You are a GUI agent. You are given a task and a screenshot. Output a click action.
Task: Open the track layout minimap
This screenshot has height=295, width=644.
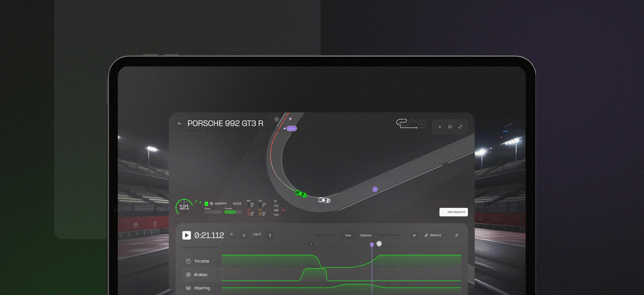coord(411,124)
